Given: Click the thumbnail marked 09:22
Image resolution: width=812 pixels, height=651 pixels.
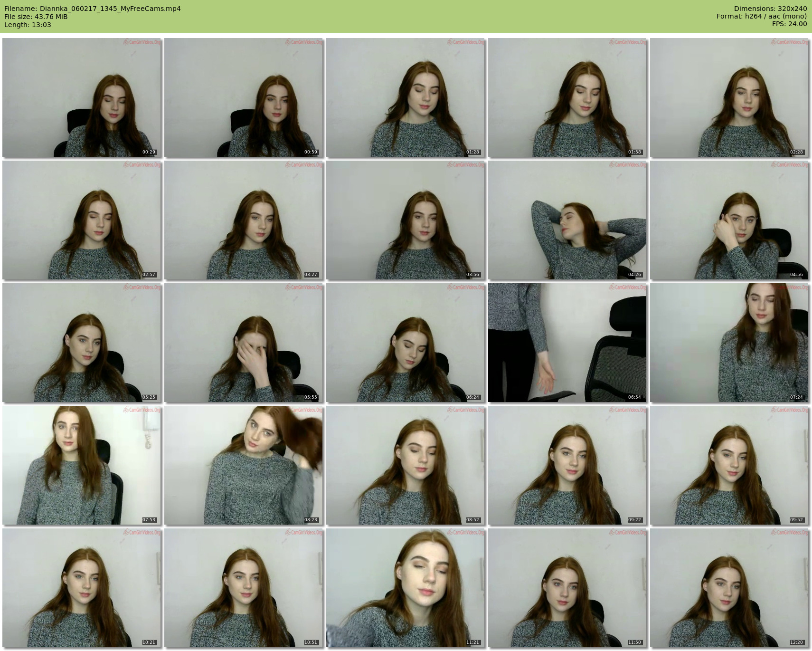Looking at the screenshot, I should [567, 465].
